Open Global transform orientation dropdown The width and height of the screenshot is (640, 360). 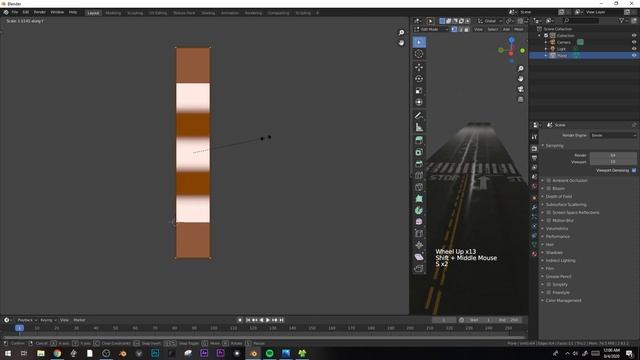tap(490, 21)
